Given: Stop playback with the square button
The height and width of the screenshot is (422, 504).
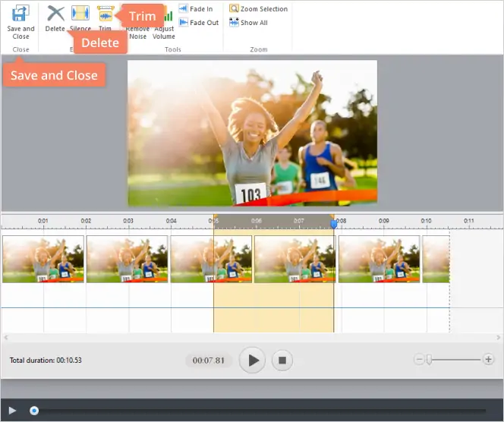Looking at the screenshot, I should [282, 361].
